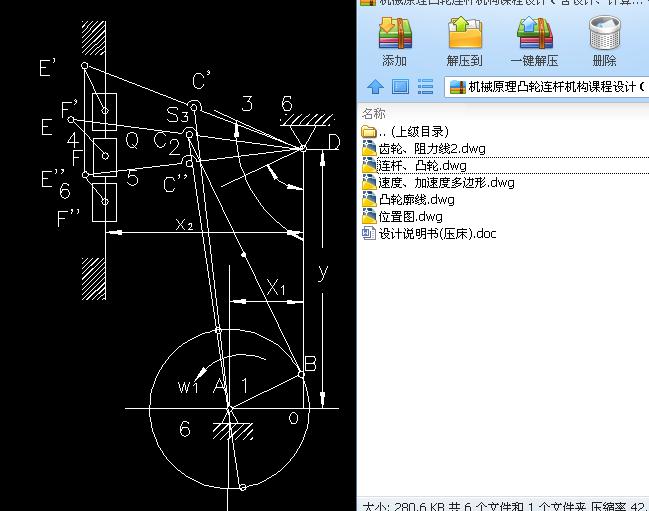Viewport: 649px width, 511px height.
Task: Click the status bar showing 280.6 KB size
Action: (500, 504)
